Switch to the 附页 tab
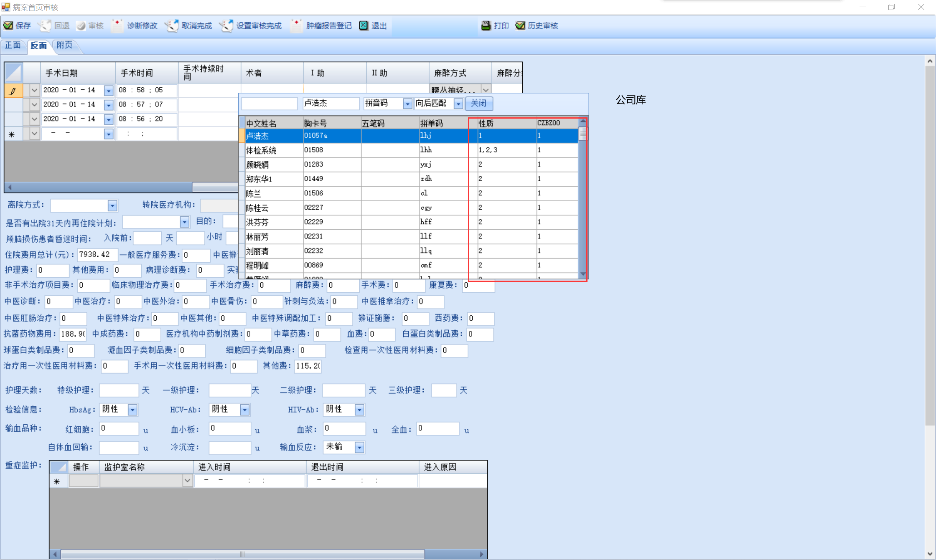The height and width of the screenshot is (560, 936). (x=64, y=45)
